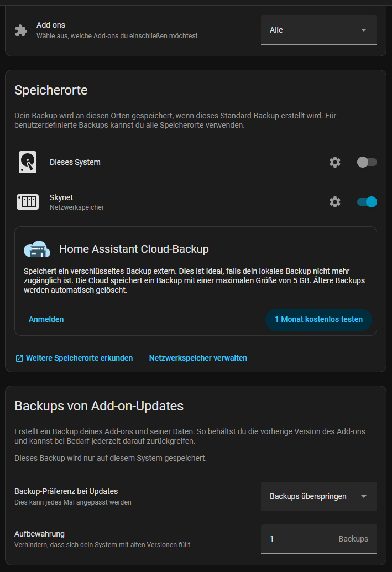
Task: Click 1 Monat kostenlos testen button
Action: click(x=318, y=319)
